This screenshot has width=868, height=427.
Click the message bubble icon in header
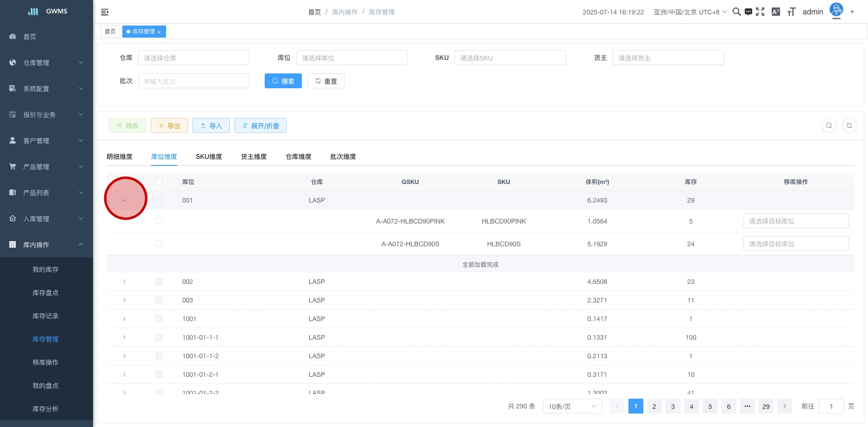pos(748,12)
